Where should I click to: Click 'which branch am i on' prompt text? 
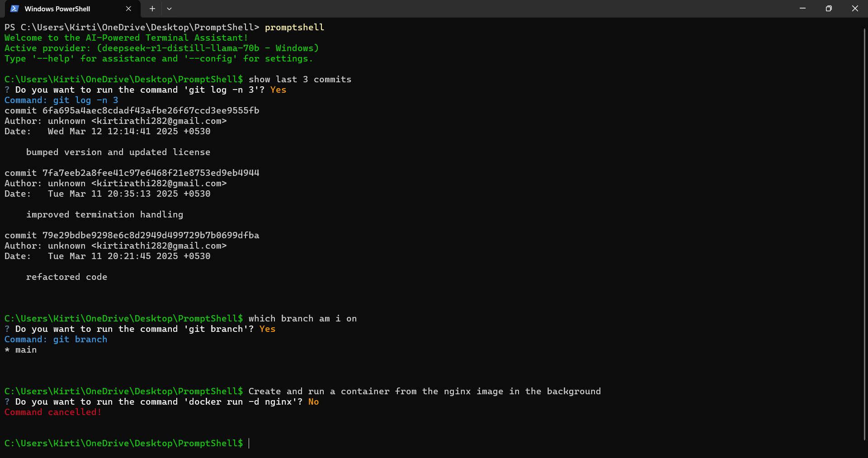pos(302,319)
